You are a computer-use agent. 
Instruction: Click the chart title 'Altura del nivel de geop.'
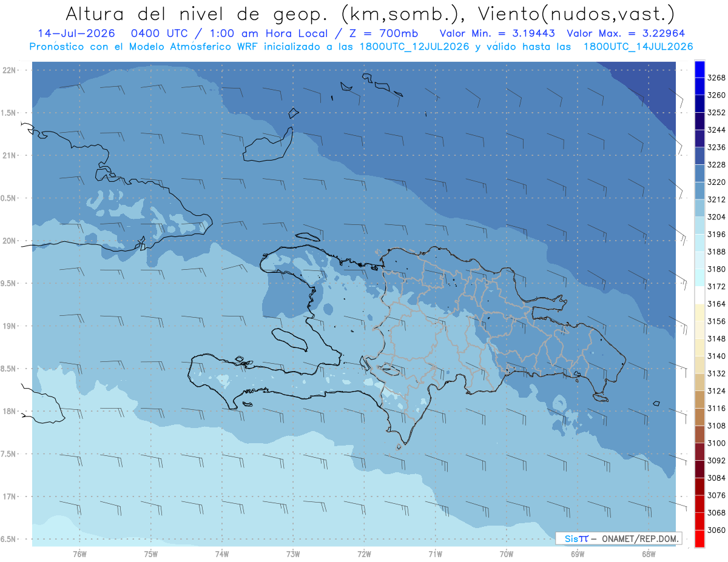pyautogui.click(x=196, y=13)
